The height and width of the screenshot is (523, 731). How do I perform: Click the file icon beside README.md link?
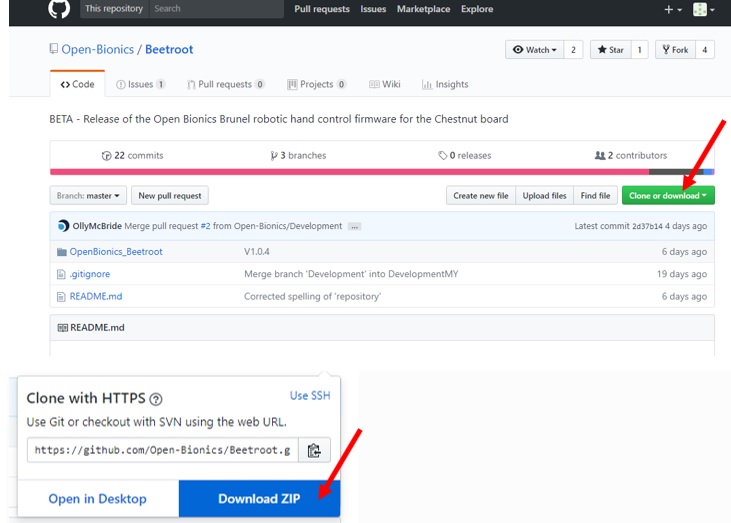click(x=61, y=297)
